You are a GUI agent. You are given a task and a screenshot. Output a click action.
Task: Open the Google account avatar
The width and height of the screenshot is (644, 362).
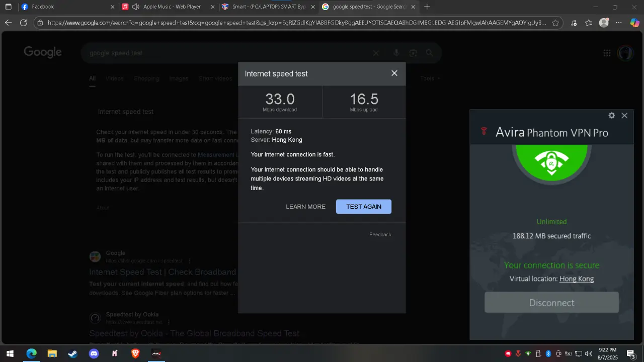pos(625,53)
